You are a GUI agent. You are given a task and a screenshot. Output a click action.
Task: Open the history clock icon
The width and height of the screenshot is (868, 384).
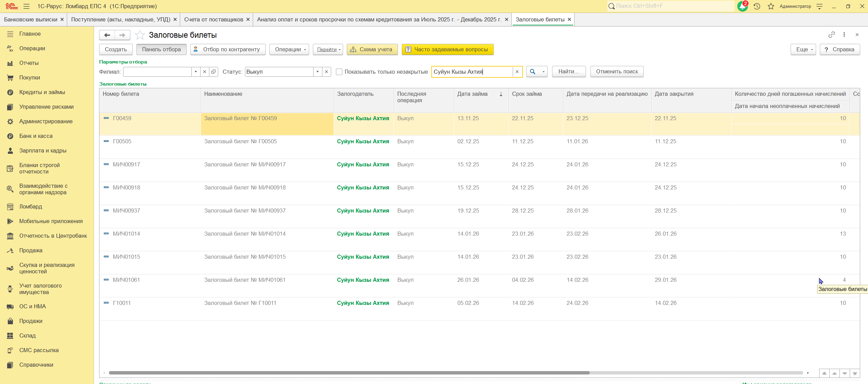(x=757, y=6)
